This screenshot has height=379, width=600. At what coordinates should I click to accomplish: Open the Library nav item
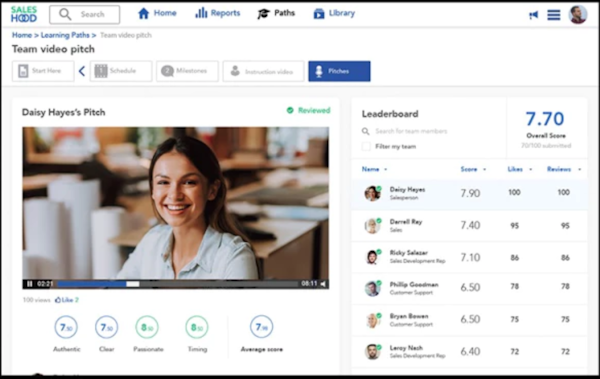[x=334, y=13]
